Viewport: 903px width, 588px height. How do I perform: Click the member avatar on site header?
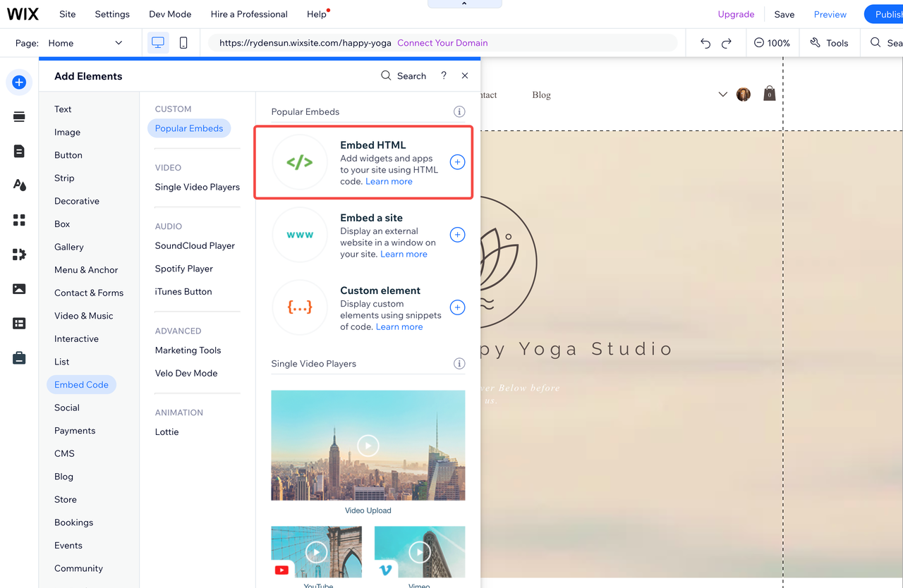coord(744,94)
